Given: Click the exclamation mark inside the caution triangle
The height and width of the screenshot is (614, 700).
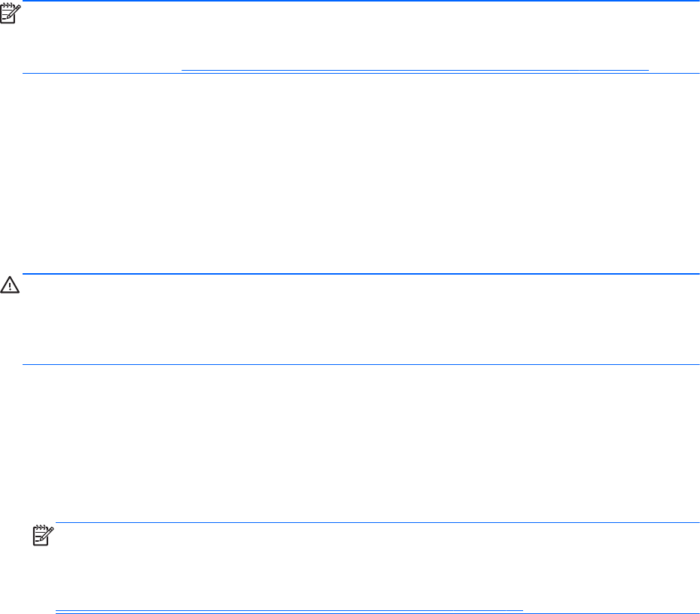Looking at the screenshot, I should point(10,288).
